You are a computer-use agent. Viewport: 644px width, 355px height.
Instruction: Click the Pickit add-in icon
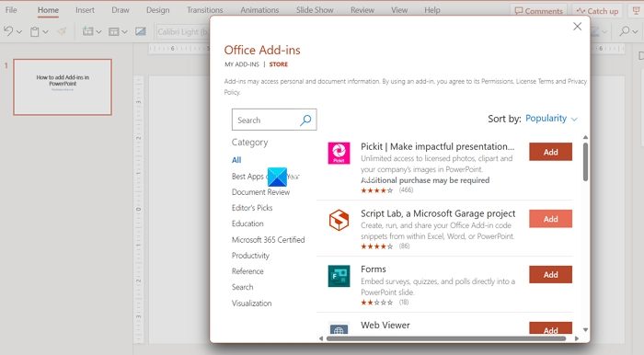[x=339, y=153]
